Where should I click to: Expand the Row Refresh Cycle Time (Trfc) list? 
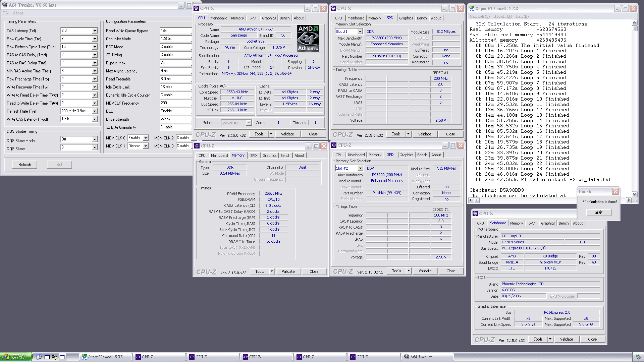click(x=95, y=47)
